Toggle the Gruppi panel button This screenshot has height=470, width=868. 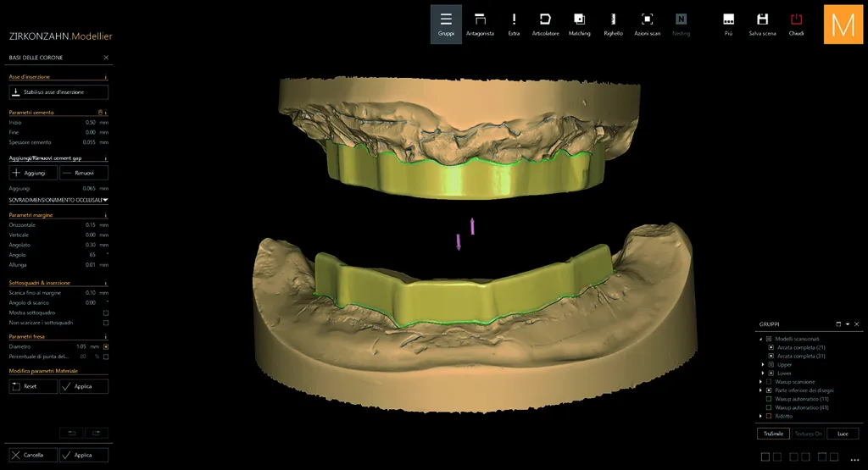pyautogui.click(x=446, y=25)
